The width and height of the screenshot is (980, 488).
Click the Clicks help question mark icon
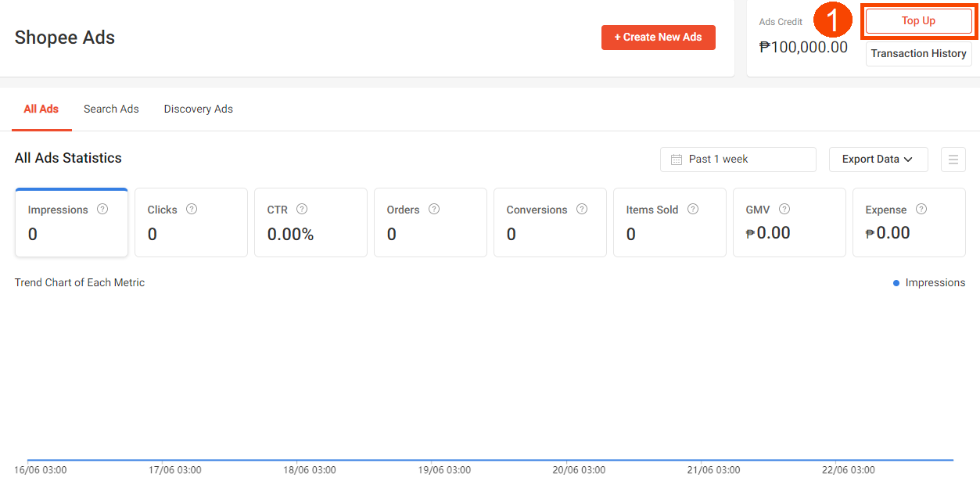point(192,209)
